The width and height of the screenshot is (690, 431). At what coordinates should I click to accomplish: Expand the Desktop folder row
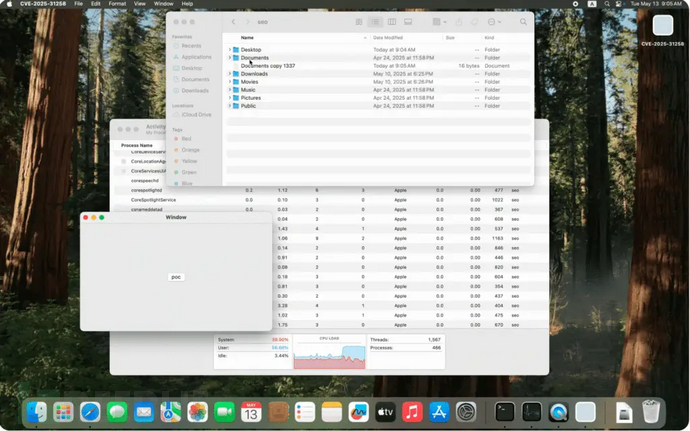[x=230, y=50]
